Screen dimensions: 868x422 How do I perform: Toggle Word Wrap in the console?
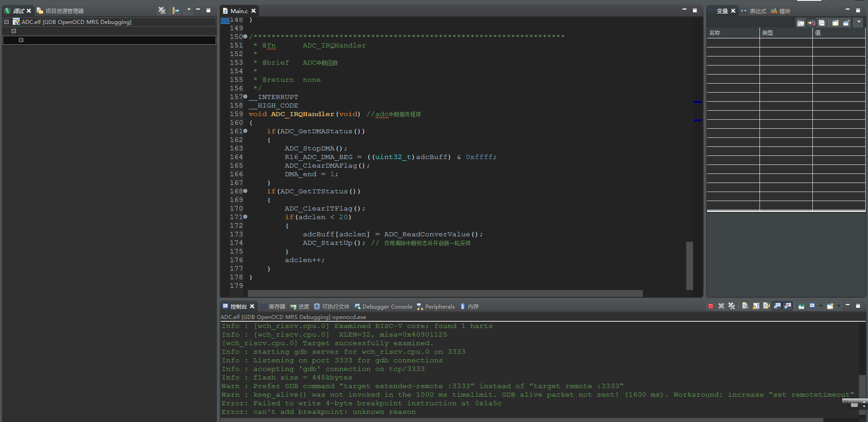tap(766, 306)
